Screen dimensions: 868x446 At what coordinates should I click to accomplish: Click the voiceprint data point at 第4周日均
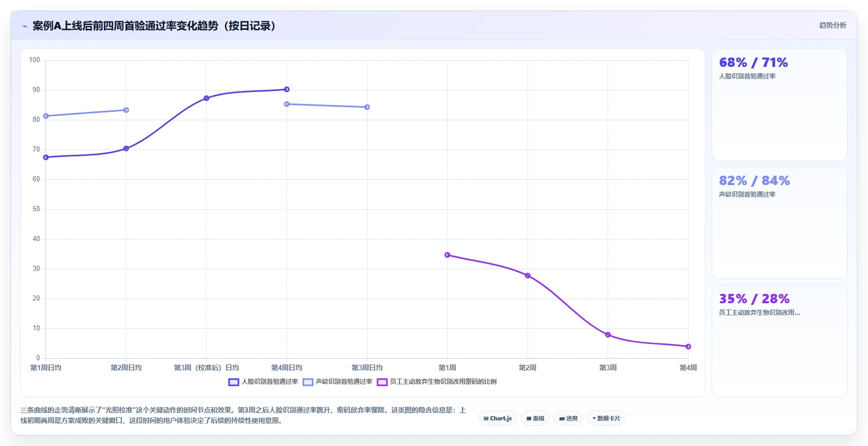pos(287,104)
